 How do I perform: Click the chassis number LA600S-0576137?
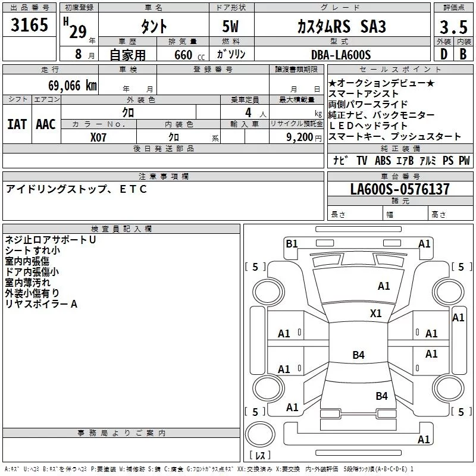(400, 189)
